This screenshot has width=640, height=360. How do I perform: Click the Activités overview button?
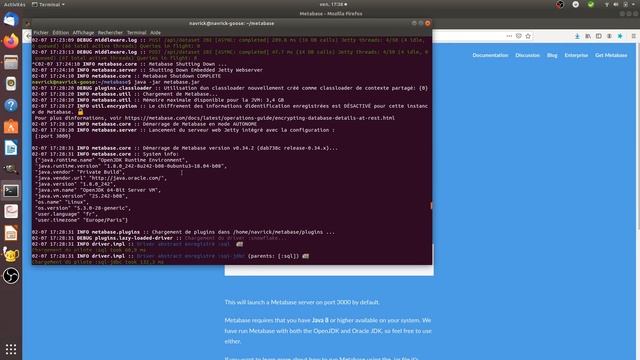click(15, 4)
